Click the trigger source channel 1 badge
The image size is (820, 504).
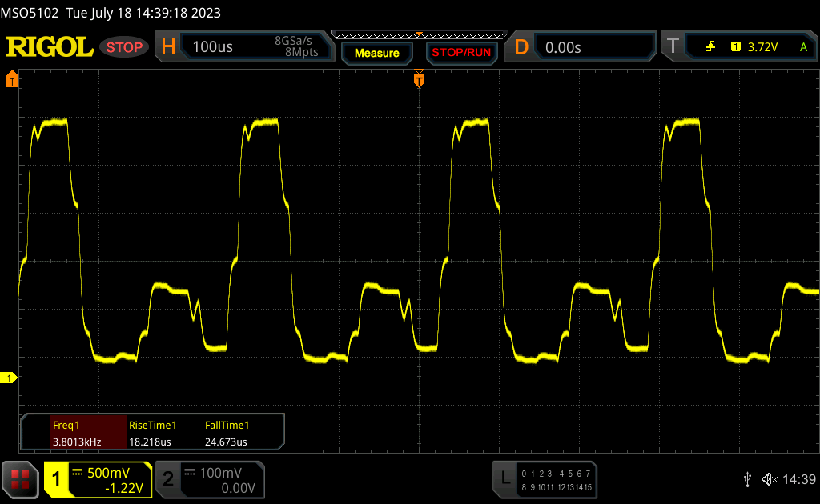tap(735, 47)
